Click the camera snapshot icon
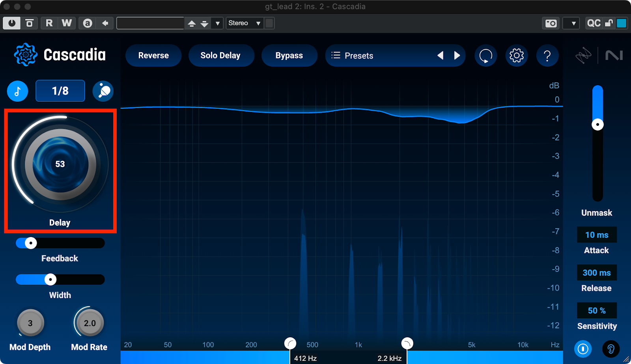Image resolution: width=631 pixels, height=364 pixels. coord(551,23)
